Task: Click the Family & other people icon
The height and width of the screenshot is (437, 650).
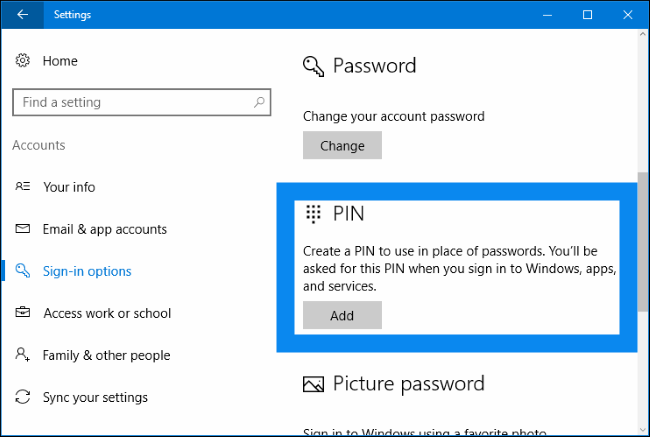Action: click(23, 355)
